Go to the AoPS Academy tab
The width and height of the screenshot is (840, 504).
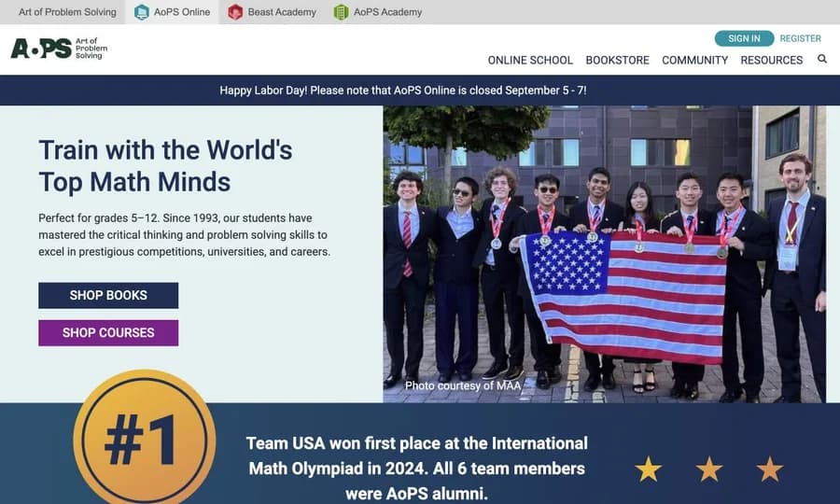tap(378, 12)
